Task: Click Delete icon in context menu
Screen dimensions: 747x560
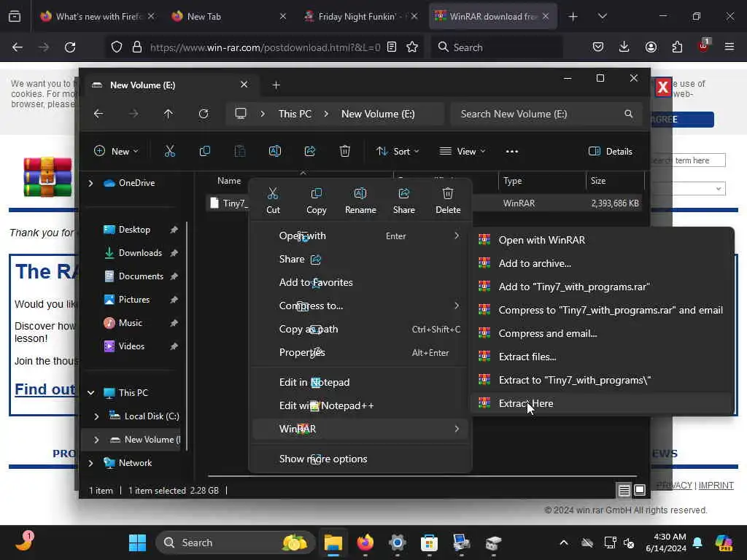Action: 448,201
